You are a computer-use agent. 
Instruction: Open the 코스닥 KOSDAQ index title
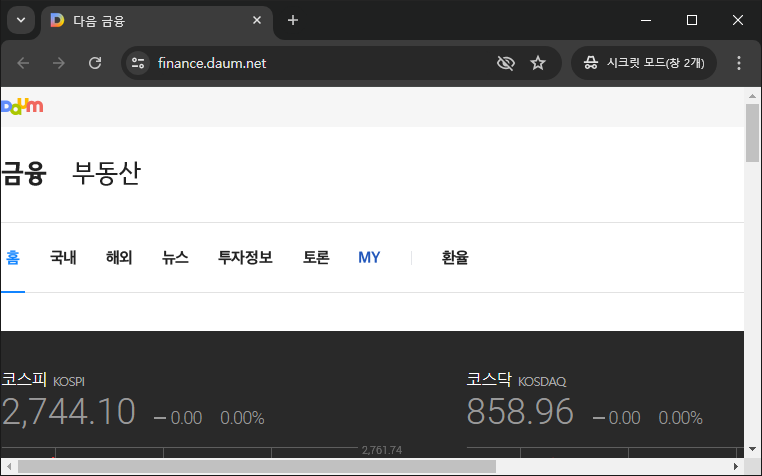[516, 380]
